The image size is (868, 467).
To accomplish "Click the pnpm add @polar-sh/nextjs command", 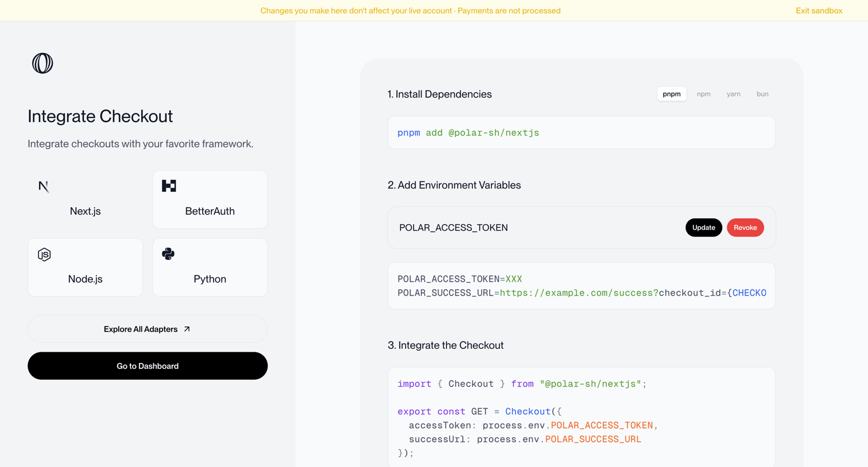I will click(468, 133).
